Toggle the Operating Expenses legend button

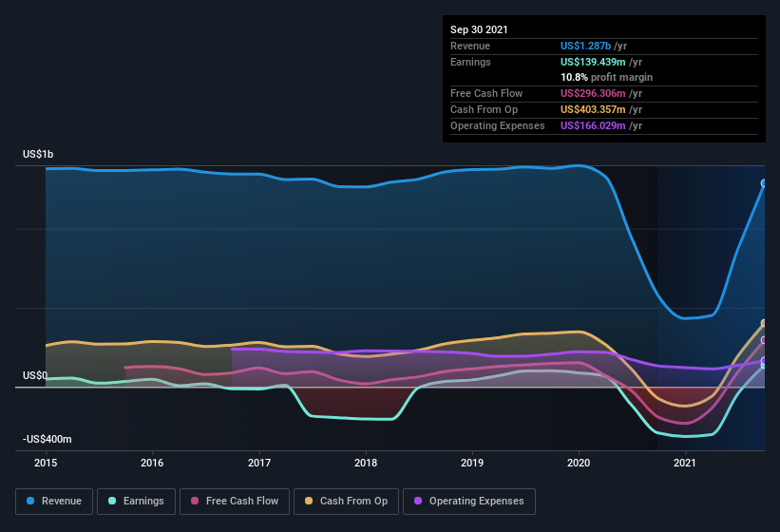point(469,502)
